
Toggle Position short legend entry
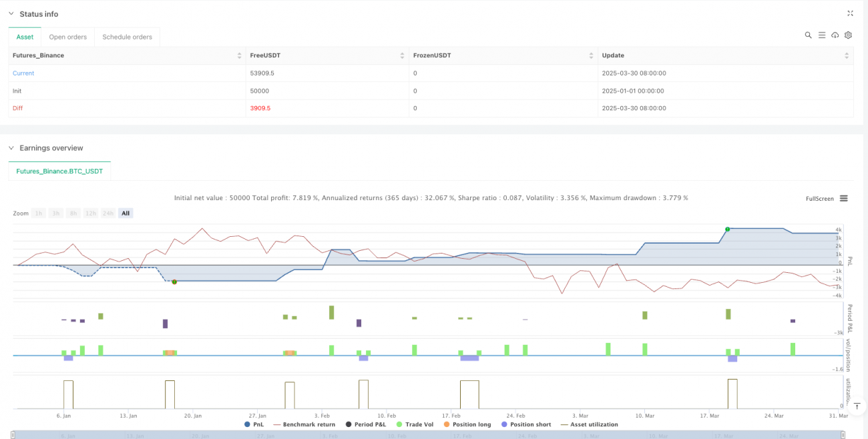[527, 424]
